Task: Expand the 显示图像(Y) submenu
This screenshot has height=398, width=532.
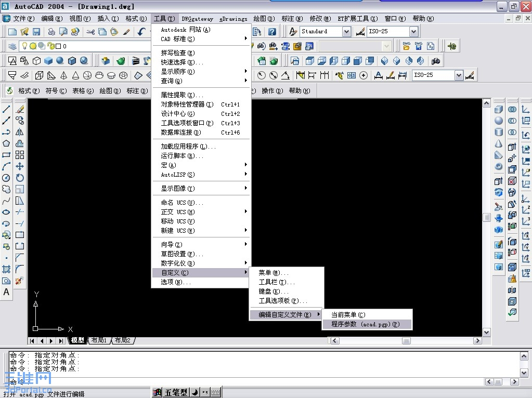Action: 202,189
